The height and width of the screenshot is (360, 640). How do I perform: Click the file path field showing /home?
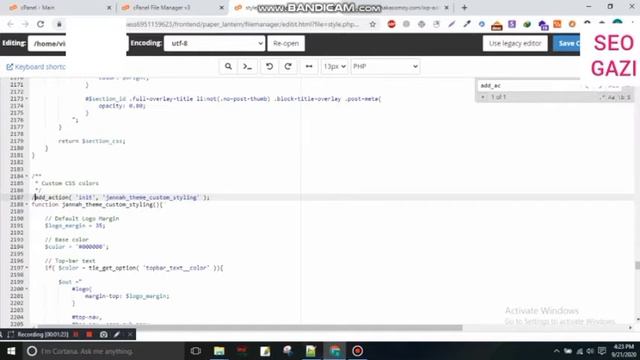click(47, 43)
